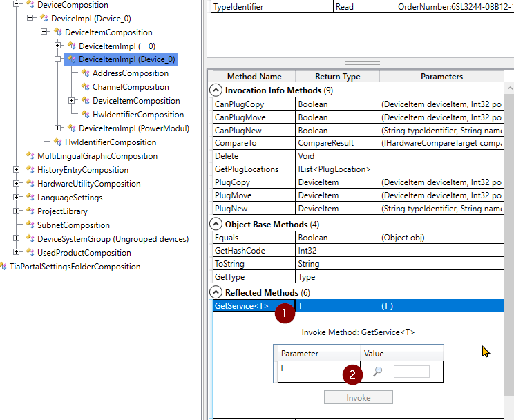Viewport: 514px width, 420px height.
Task: Collapse the DeviceImpl (Device_0) node
Action: pyautogui.click(x=30, y=17)
